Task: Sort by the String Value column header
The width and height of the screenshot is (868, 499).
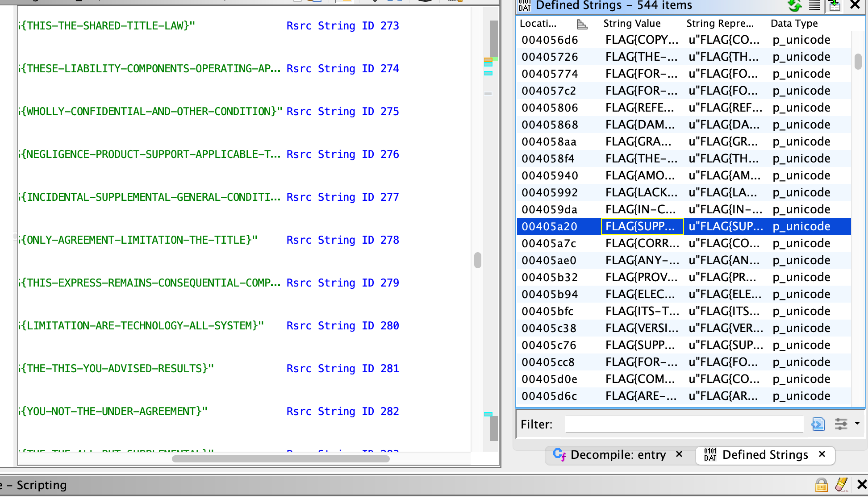Action: [632, 23]
